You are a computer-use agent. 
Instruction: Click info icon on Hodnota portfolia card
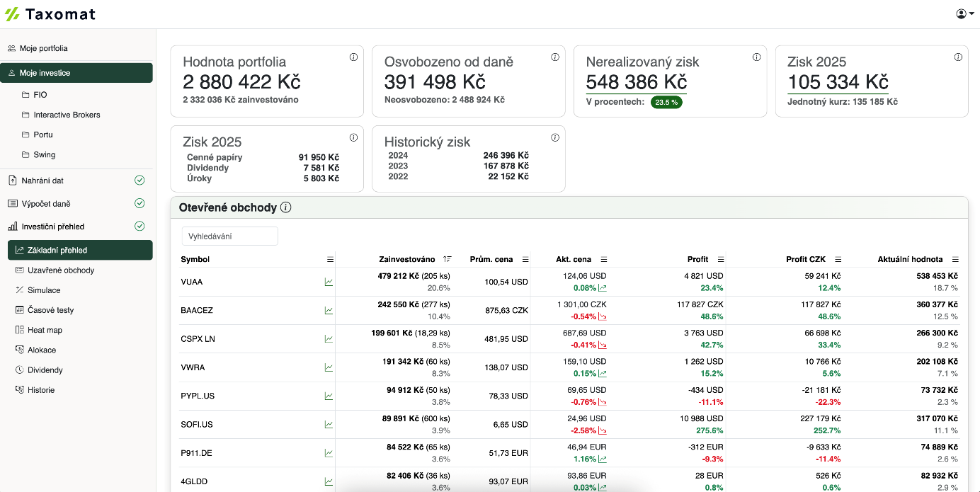[353, 57]
